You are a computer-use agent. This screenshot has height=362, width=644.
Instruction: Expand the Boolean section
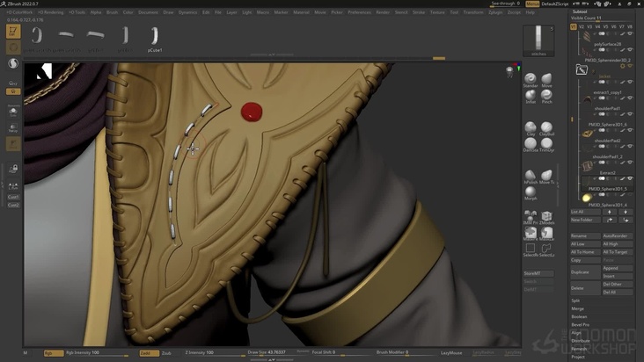(578, 316)
